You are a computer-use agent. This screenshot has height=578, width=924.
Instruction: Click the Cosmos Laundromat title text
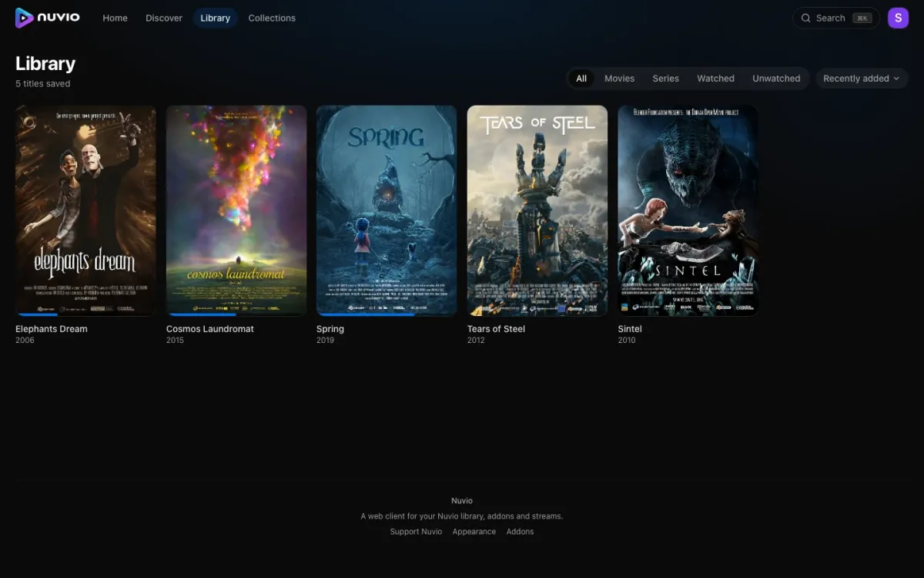click(210, 328)
